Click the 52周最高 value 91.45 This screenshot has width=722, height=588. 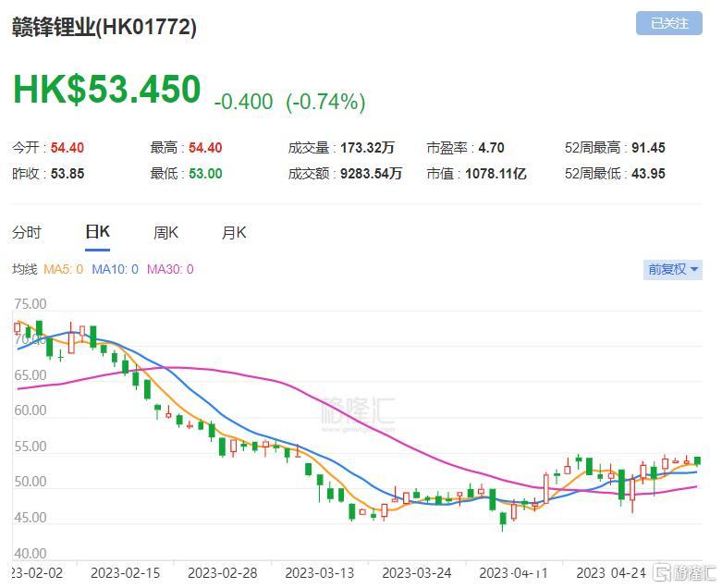(x=648, y=148)
